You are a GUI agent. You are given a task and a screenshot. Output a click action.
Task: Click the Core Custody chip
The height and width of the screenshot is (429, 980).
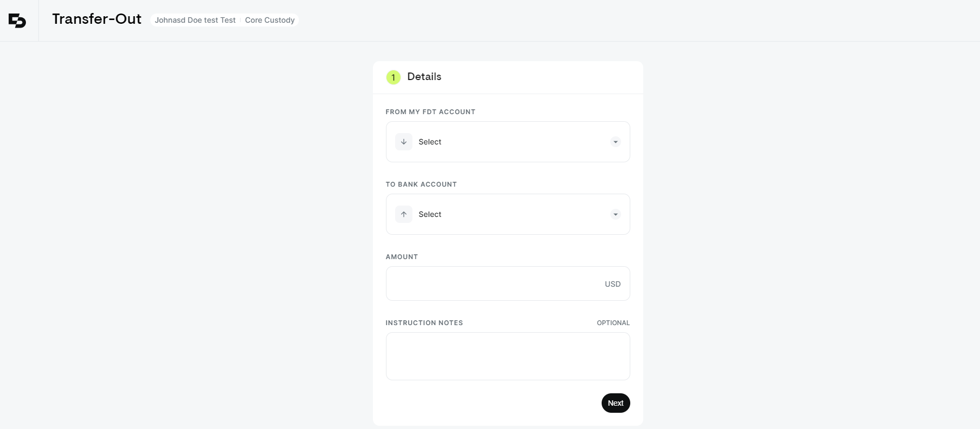[x=270, y=20]
